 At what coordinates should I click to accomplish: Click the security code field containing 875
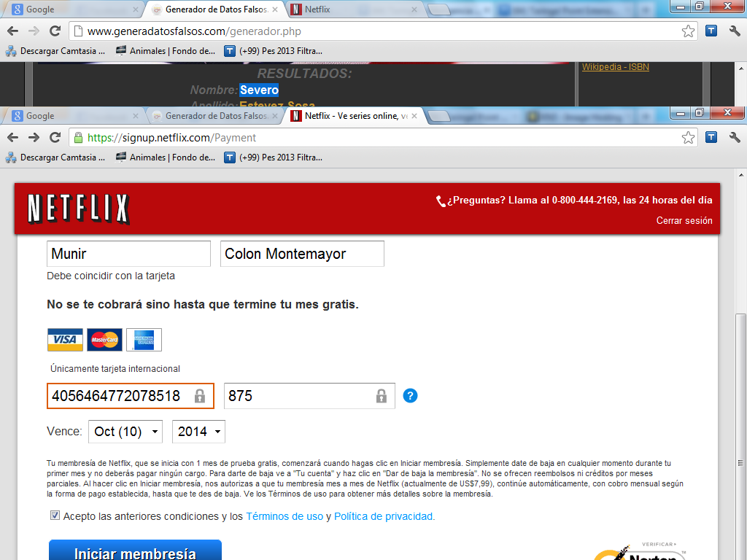tap(309, 396)
